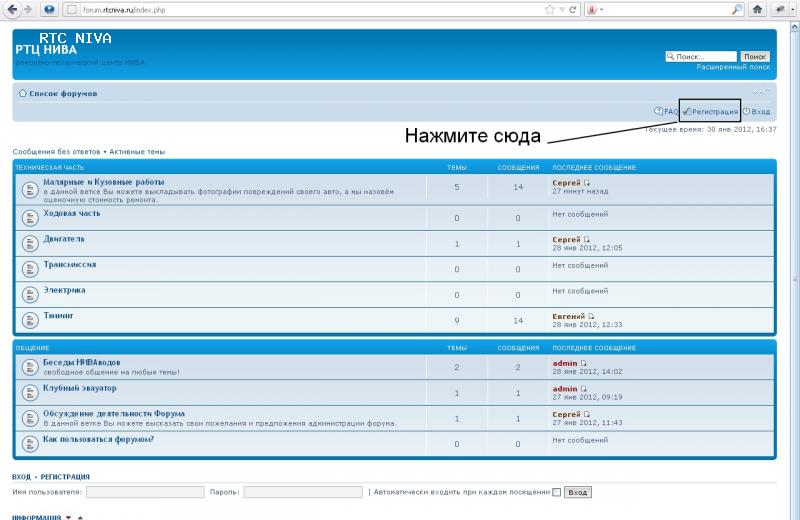The height and width of the screenshot is (520, 800).
Task: Click the forum icon for Клубный эвакуатор
Action: click(30, 392)
